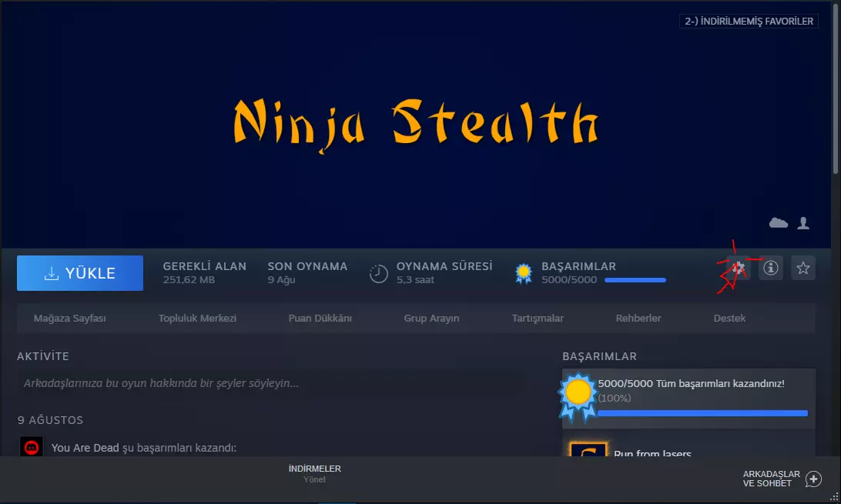
Task: Open Topluluk Merkezi tab
Action: pyautogui.click(x=197, y=318)
